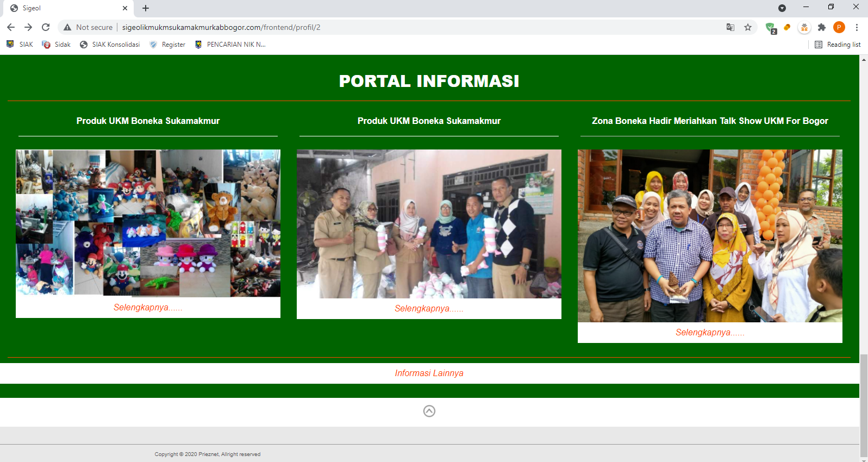The width and height of the screenshot is (868, 462).
Task: Open the orange P profile avatar
Action: [x=839, y=27]
